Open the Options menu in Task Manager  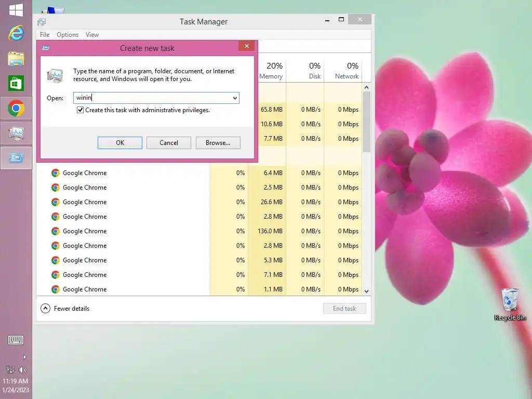(x=68, y=35)
